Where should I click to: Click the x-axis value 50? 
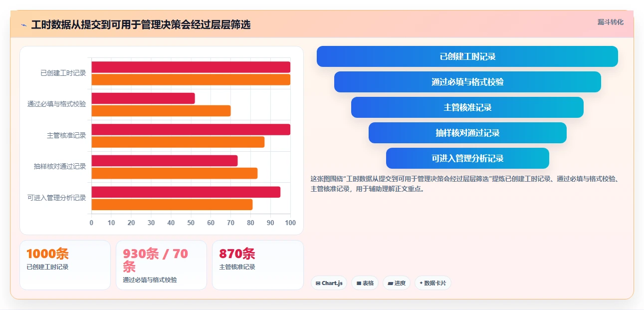(191, 223)
